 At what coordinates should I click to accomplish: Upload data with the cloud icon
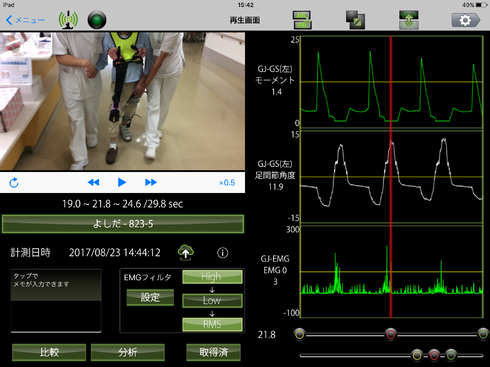(x=186, y=252)
